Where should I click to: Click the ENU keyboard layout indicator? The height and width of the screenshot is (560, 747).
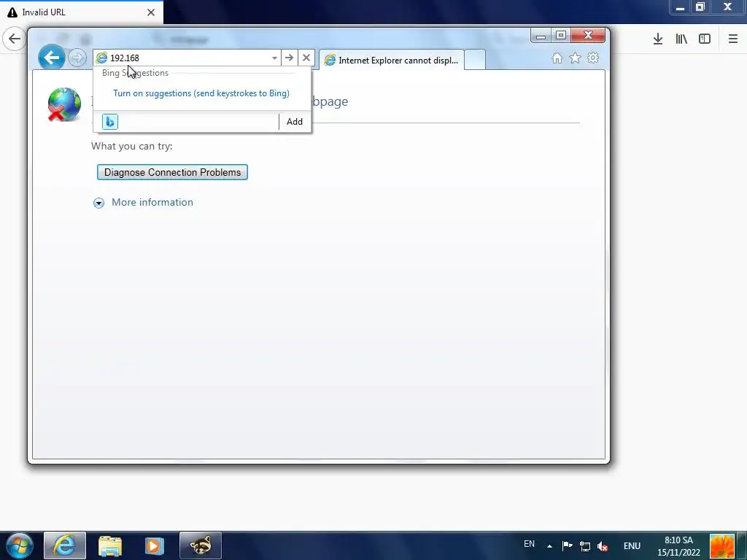(632, 545)
